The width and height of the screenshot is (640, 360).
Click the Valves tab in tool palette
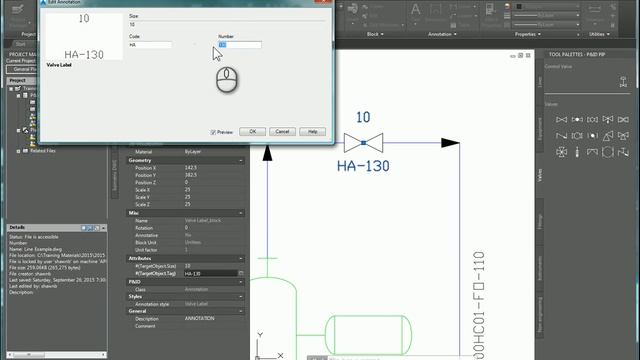click(540, 175)
